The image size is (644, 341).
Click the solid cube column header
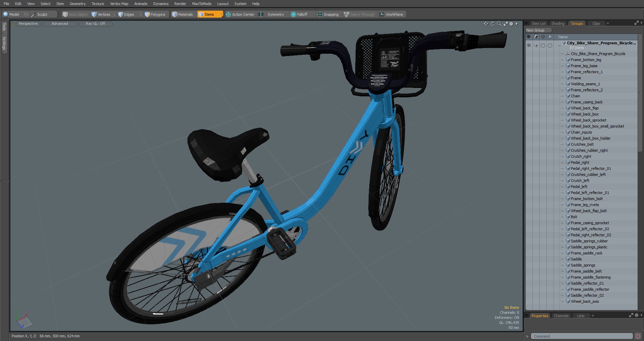pyautogui.click(x=550, y=37)
